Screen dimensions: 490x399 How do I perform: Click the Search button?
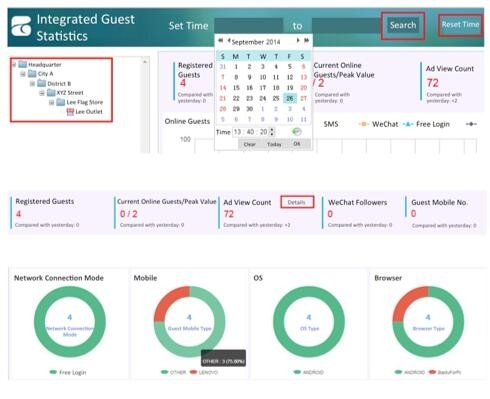[403, 25]
